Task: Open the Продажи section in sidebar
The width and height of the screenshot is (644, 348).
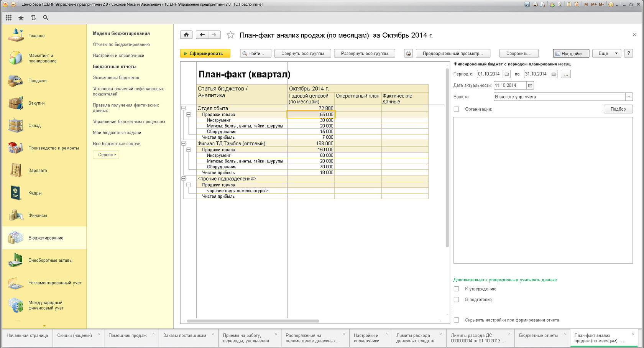Action: pos(37,81)
